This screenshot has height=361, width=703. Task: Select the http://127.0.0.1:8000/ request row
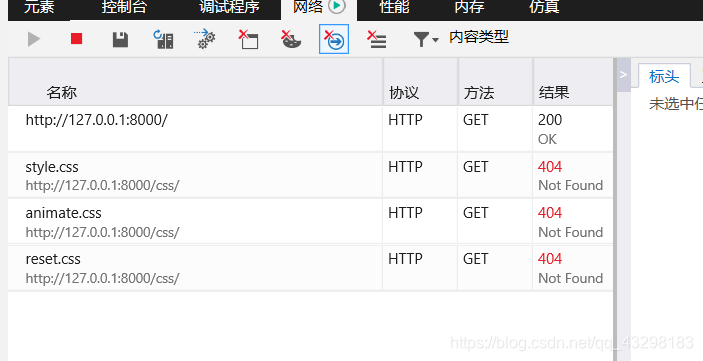pyautogui.click(x=310, y=129)
